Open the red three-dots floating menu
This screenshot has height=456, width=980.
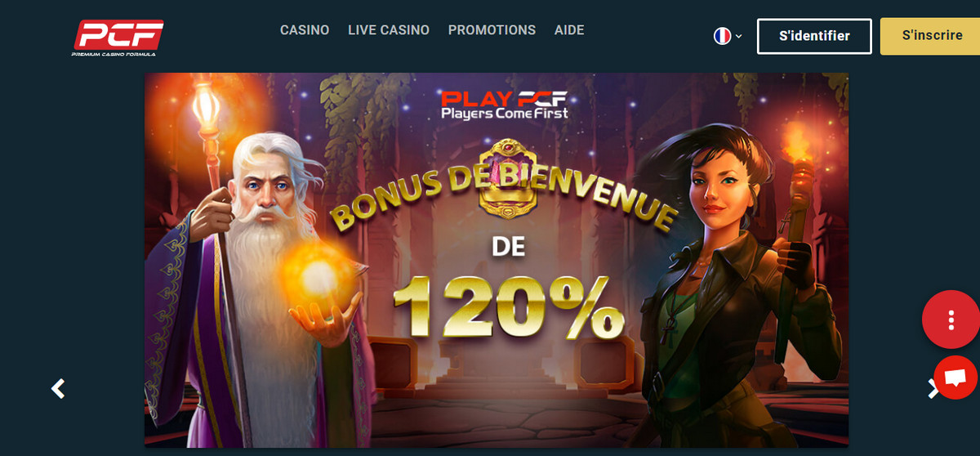click(951, 320)
